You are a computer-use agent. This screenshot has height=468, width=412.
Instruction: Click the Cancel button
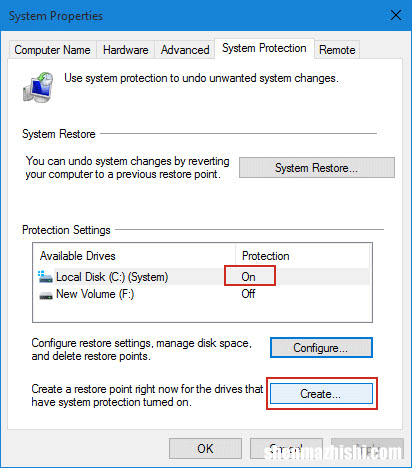[x=286, y=448]
